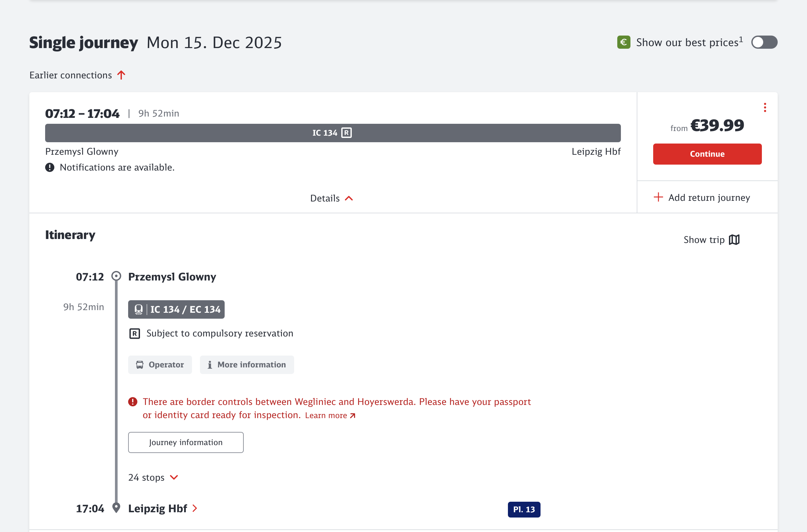This screenshot has width=807, height=532.
Task: Select the IC 134 / EC 134 train badge
Action: (176, 309)
